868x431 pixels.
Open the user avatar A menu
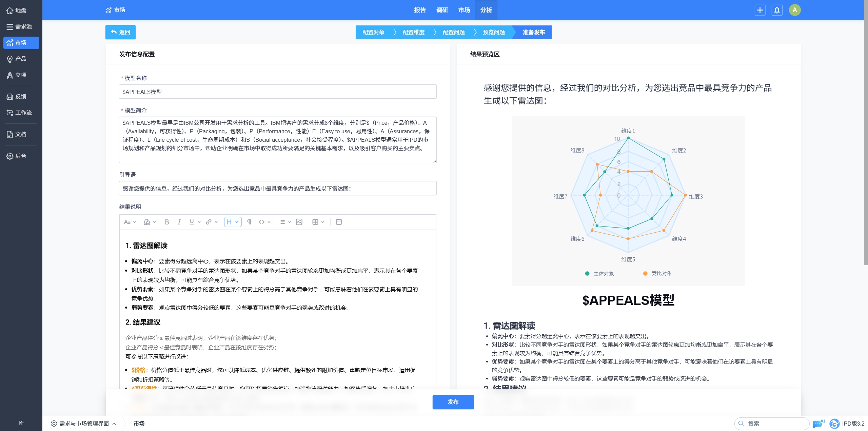(795, 10)
